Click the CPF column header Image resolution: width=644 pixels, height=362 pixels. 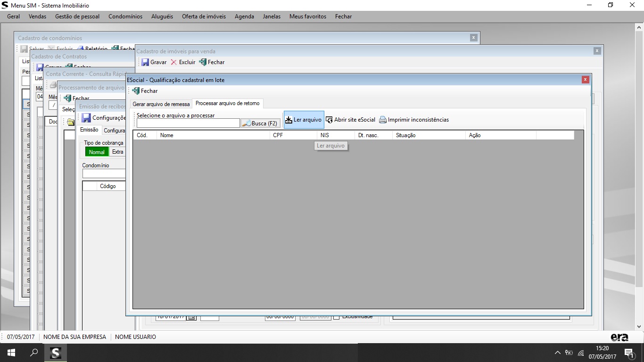(293, 135)
